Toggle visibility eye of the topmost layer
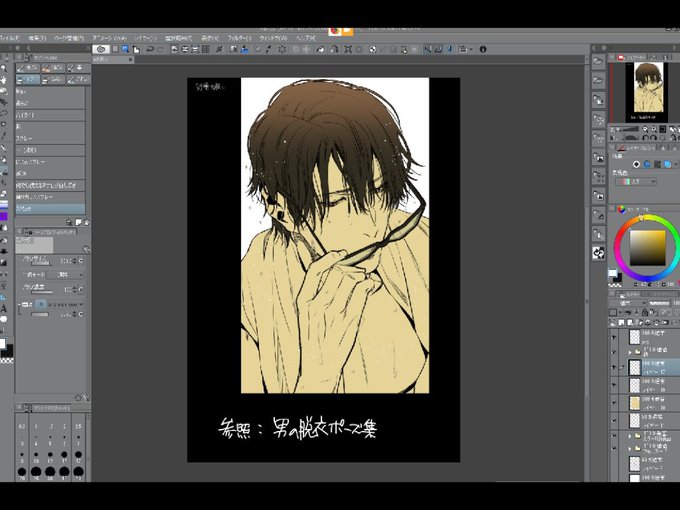 pyautogui.click(x=614, y=337)
